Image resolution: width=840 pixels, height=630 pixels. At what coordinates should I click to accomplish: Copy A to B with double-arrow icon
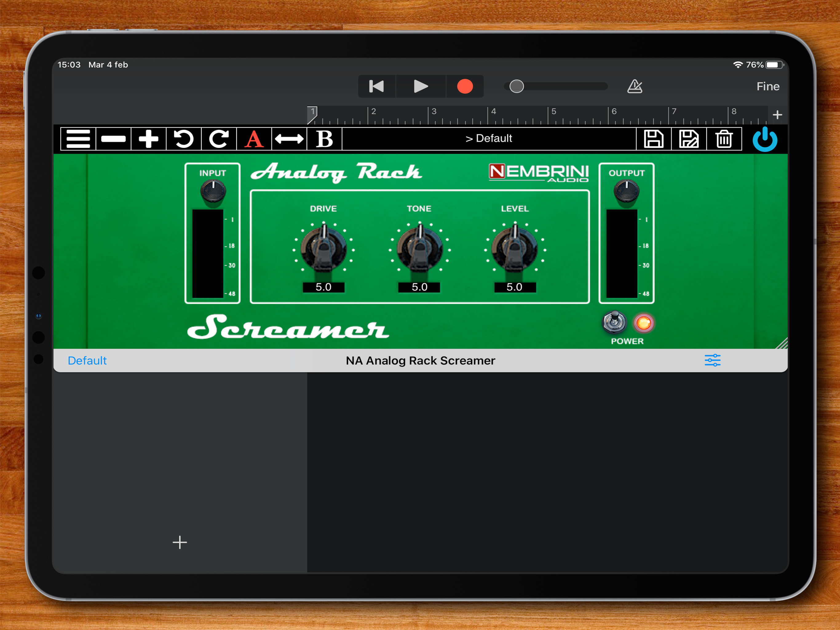pos(289,139)
